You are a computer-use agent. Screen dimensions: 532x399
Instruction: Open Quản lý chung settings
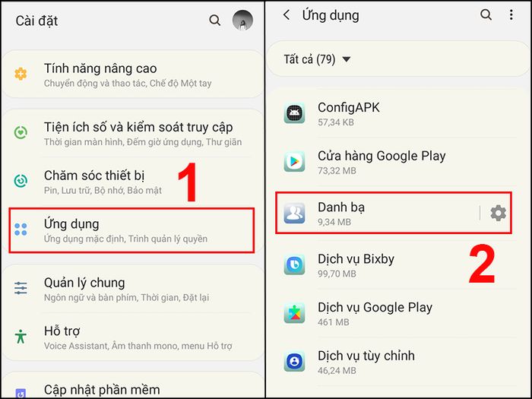click(x=133, y=289)
